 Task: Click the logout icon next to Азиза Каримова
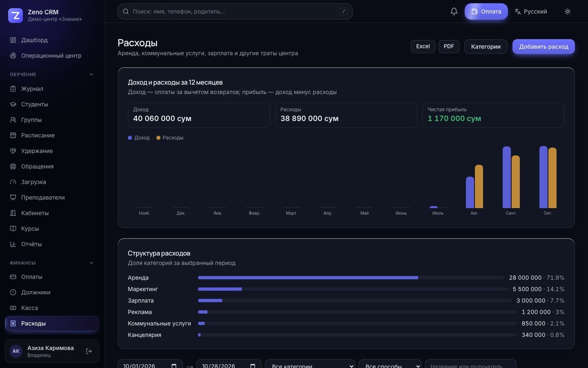tap(89, 351)
